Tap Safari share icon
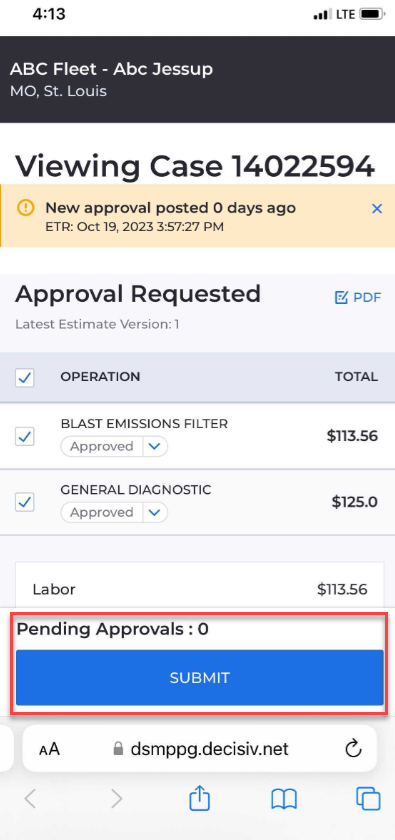 pos(199,800)
